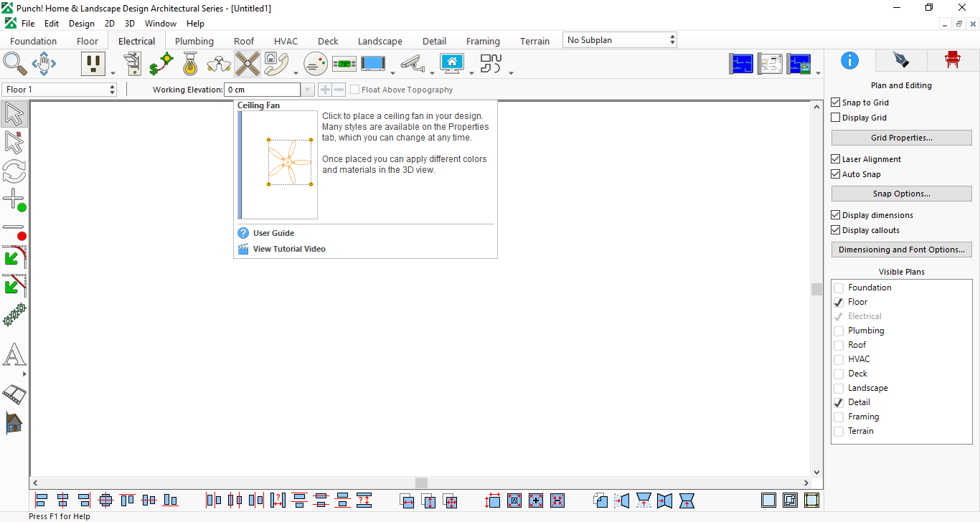980x522 pixels.
Task: Click the house icon in left toolbar
Action: click(14, 422)
